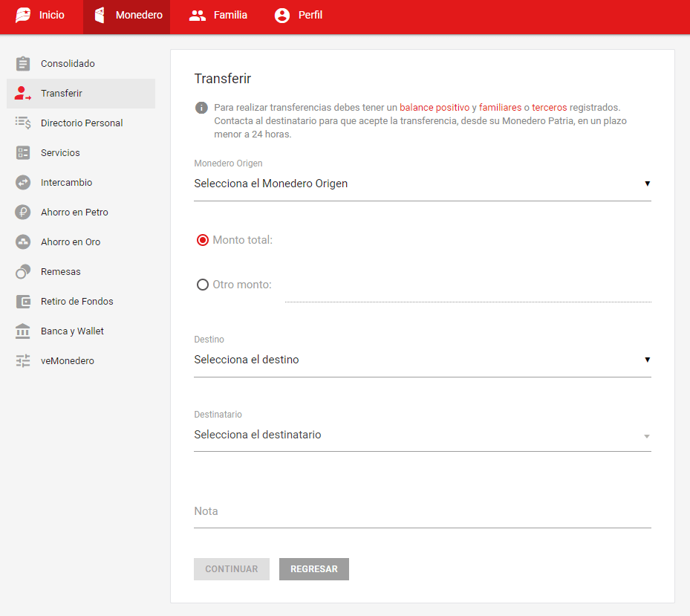Image resolution: width=690 pixels, height=616 pixels.
Task: Open Remesas coins icon
Action: click(x=23, y=272)
